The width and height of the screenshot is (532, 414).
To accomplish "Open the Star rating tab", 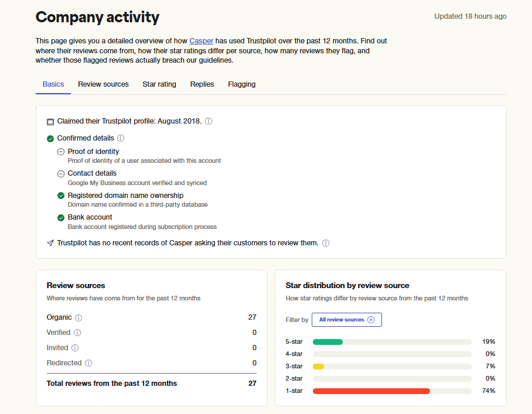I will click(x=159, y=84).
